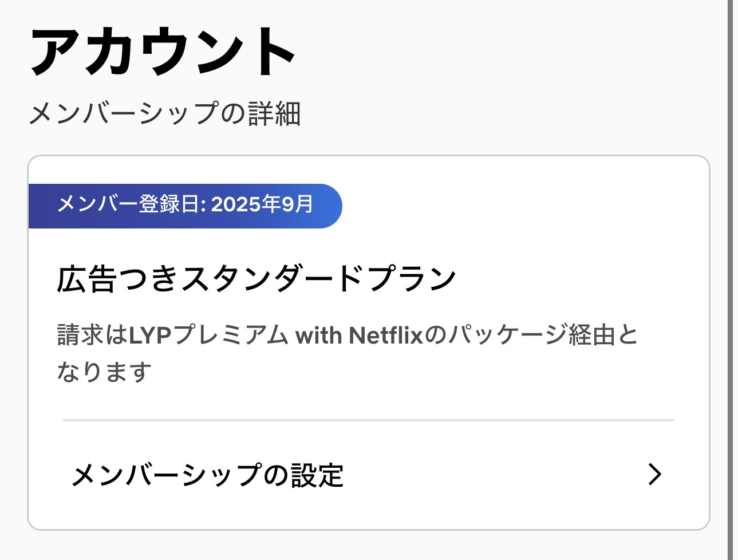The height and width of the screenshot is (560, 738).
Task: Click the word Netflix in billing note
Action: 385,335
